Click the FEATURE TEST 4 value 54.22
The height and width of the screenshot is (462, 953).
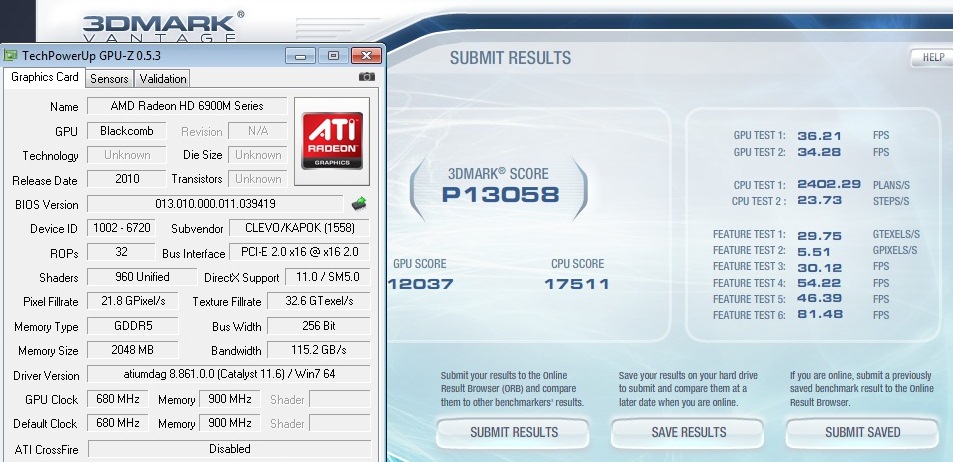pos(819,283)
